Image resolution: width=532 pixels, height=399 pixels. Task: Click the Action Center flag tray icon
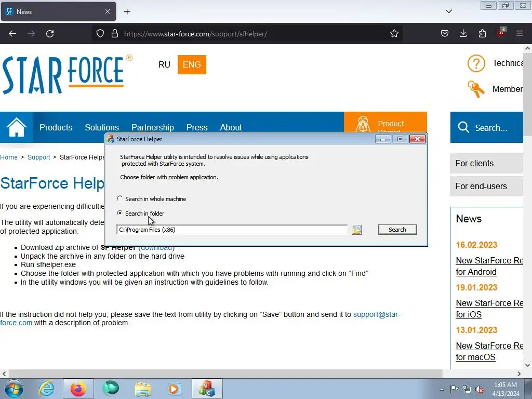coord(454,389)
